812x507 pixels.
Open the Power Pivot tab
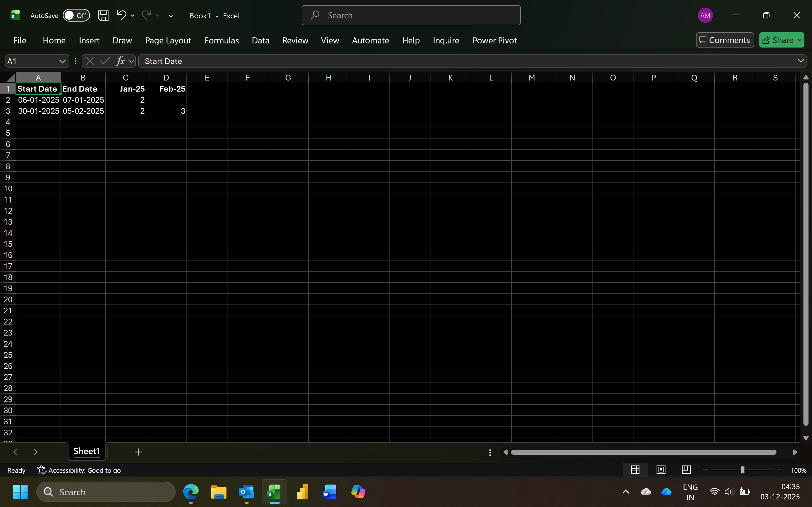click(x=494, y=40)
